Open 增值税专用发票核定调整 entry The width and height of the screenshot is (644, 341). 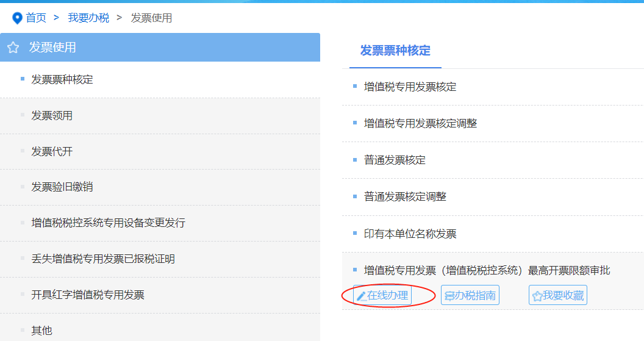point(420,123)
